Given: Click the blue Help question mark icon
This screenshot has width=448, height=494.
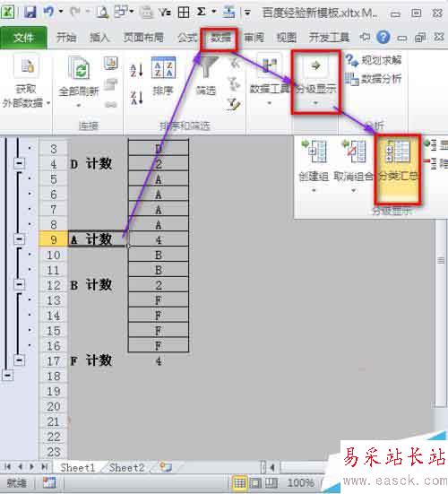Looking at the screenshot, I should (x=383, y=38).
